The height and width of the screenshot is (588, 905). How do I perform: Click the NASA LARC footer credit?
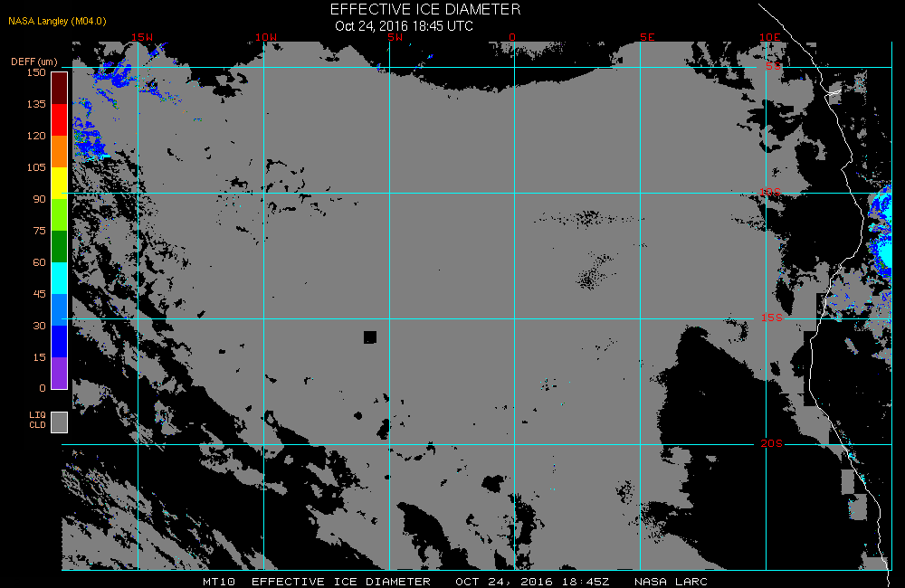pyautogui.click(x=671, y=582)
